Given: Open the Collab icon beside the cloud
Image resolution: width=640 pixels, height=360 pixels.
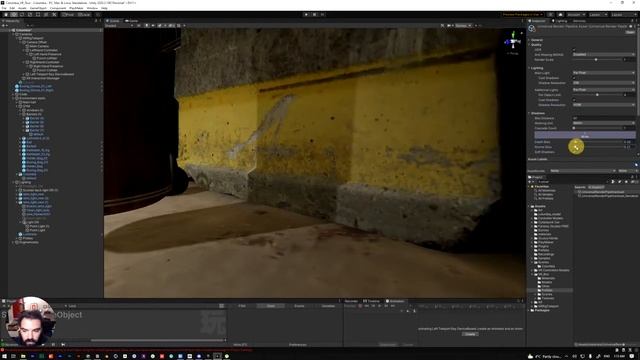Looking at the screenshot, I should [x=551, y=15].
